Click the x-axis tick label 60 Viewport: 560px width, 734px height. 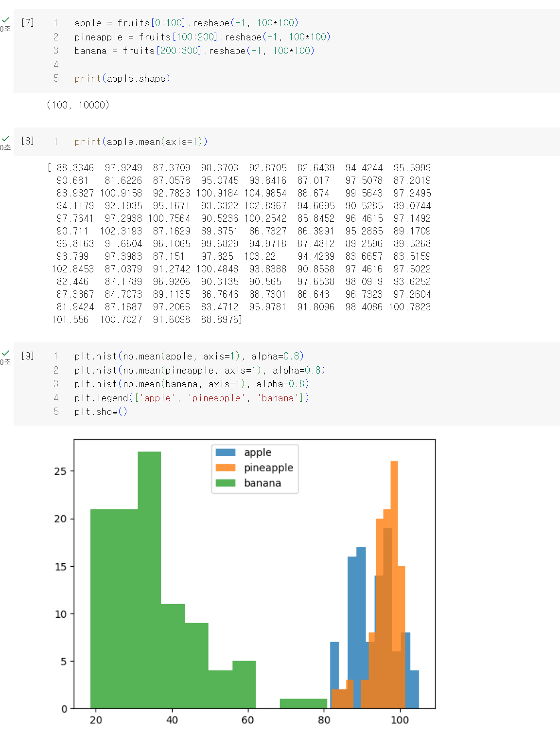click(248, 719)
